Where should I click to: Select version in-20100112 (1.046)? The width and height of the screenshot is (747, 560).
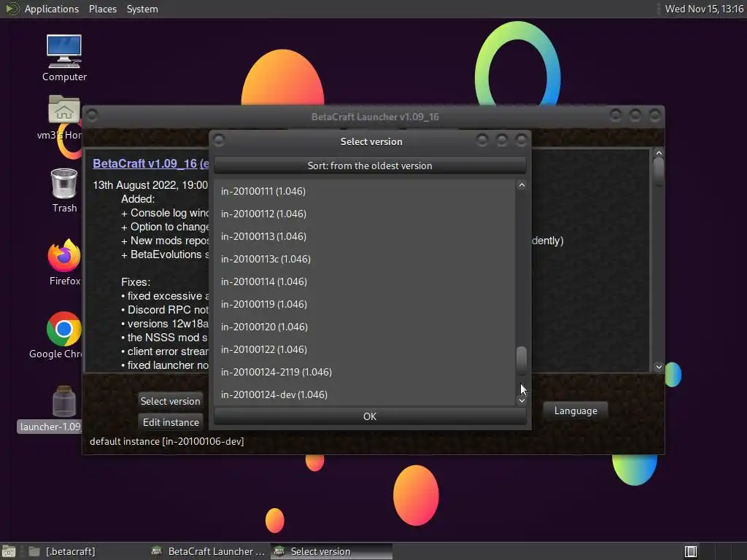click(x=365, y=214)
